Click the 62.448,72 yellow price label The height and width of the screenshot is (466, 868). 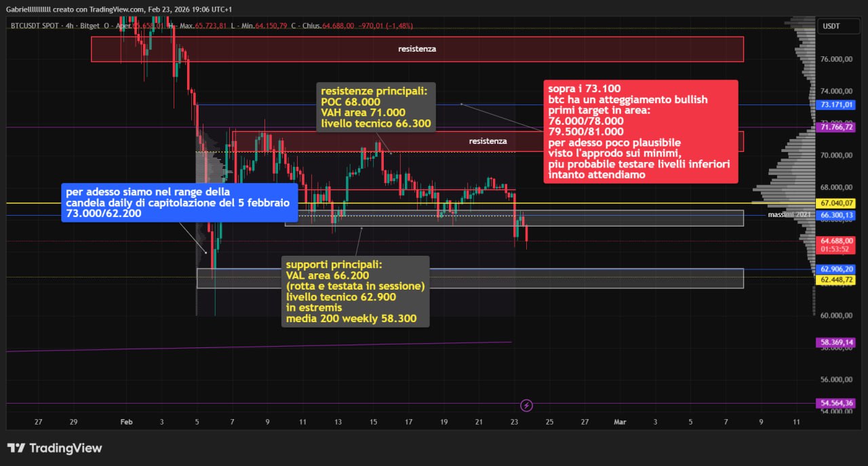click(836, 279)
